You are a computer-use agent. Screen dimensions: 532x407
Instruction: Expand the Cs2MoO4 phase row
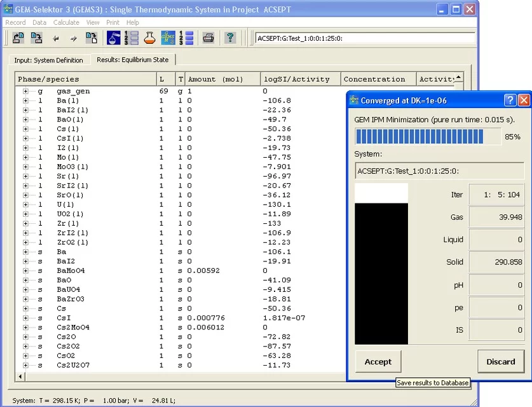point(25,328)
